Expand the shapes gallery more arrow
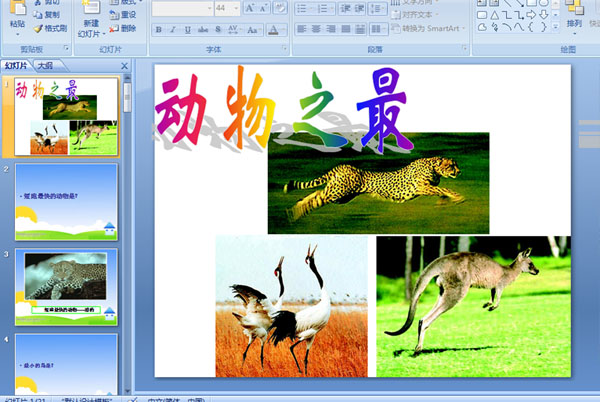 point(556,27)
